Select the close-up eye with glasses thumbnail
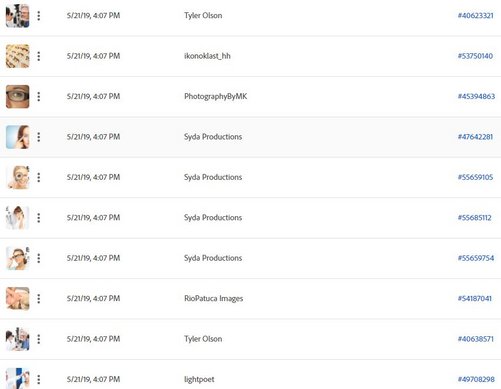This screenshot has height=389, width=501. click(18, 96)
